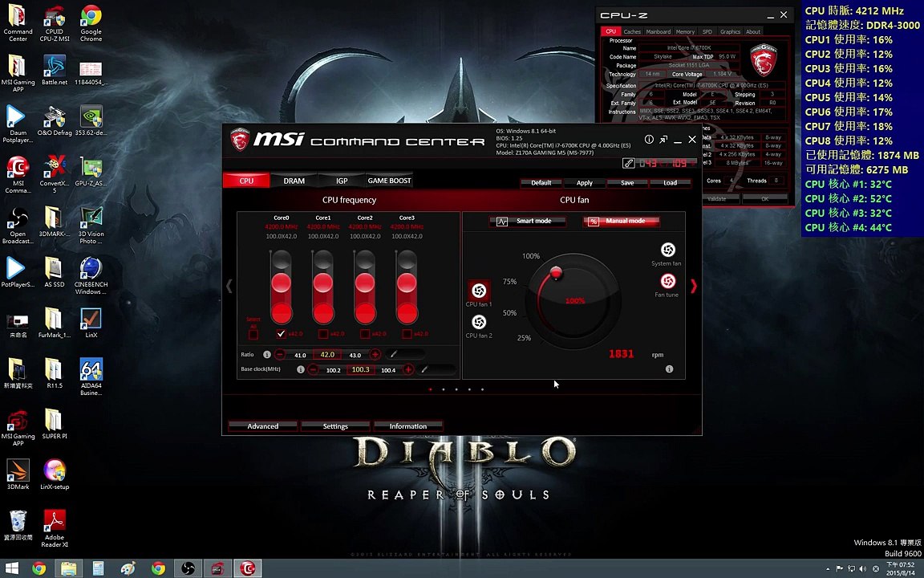Decrease Base clock with minus button
The height and width of the screenshot is (578, 924).
[314, 370]
